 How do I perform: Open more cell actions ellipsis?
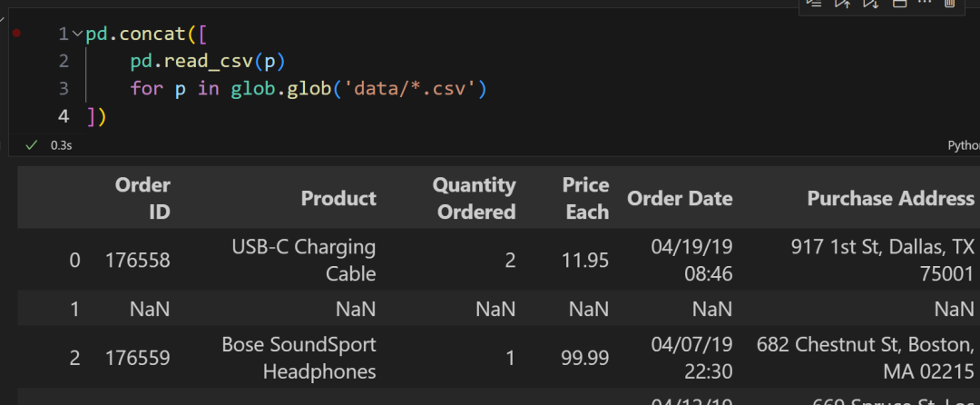coord(925,3)
